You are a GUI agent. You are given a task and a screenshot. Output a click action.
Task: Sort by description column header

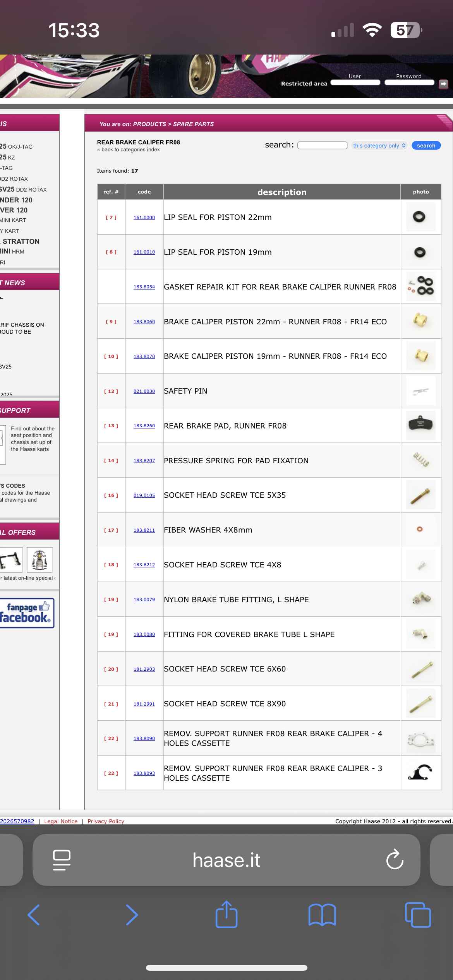click(282, 192)
